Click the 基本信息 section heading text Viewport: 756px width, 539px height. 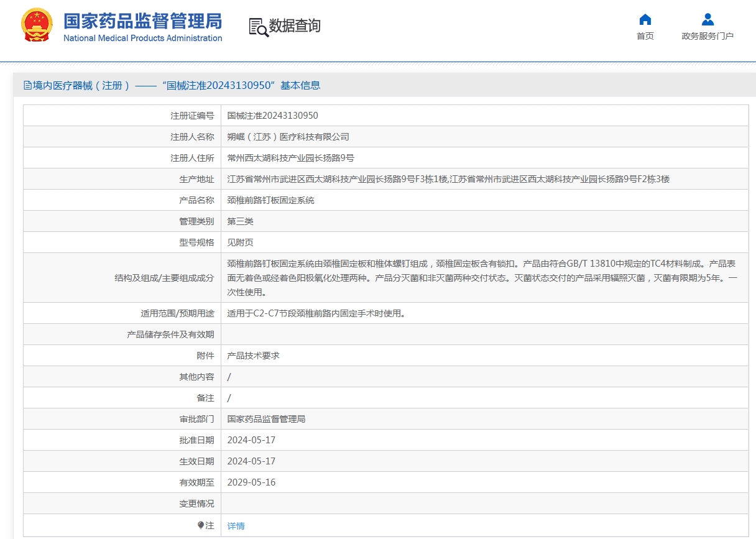pyautogui.click(x=300, y=85)
